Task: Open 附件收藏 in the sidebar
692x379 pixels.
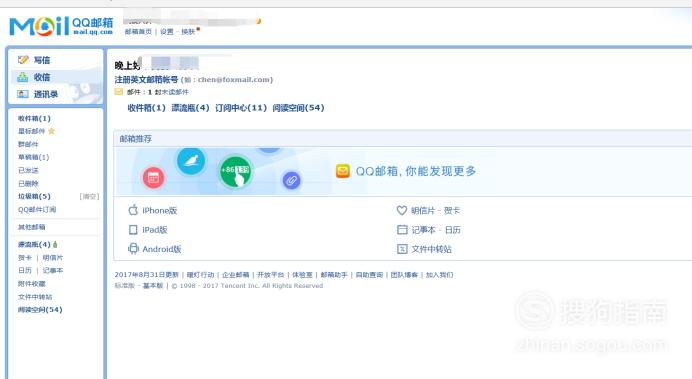Action: coord(31,284)
